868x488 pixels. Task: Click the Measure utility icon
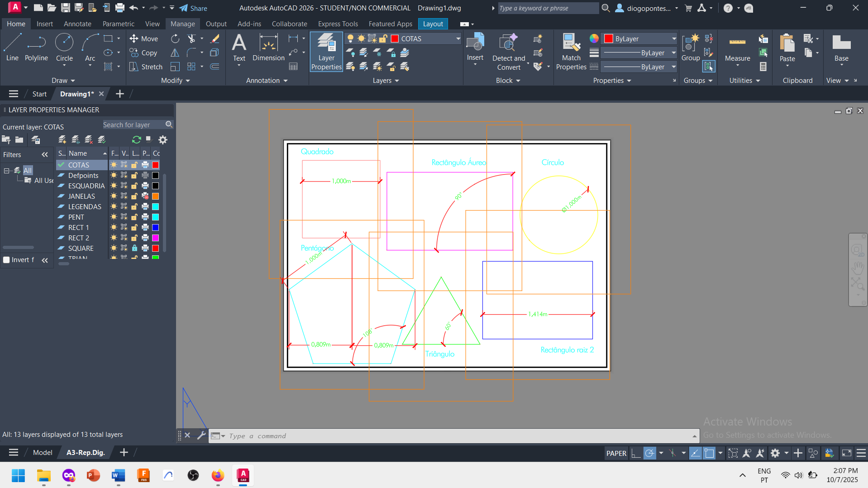(737, 47)
